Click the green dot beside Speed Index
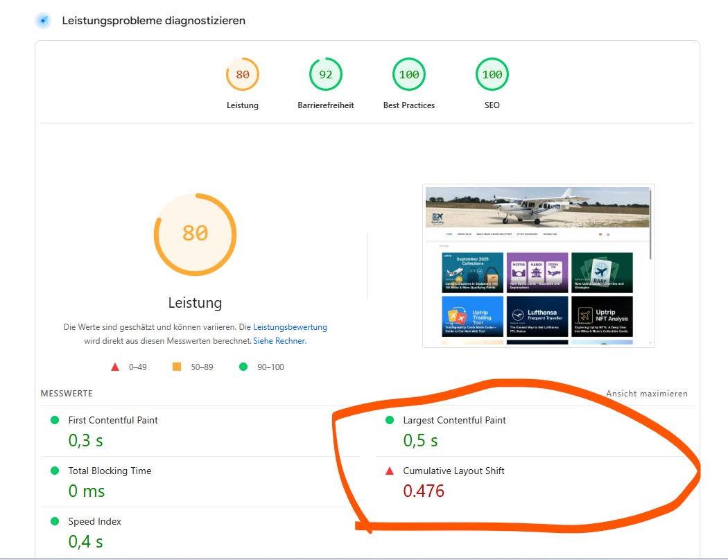The image size is (728, 560). pos(55,522)
